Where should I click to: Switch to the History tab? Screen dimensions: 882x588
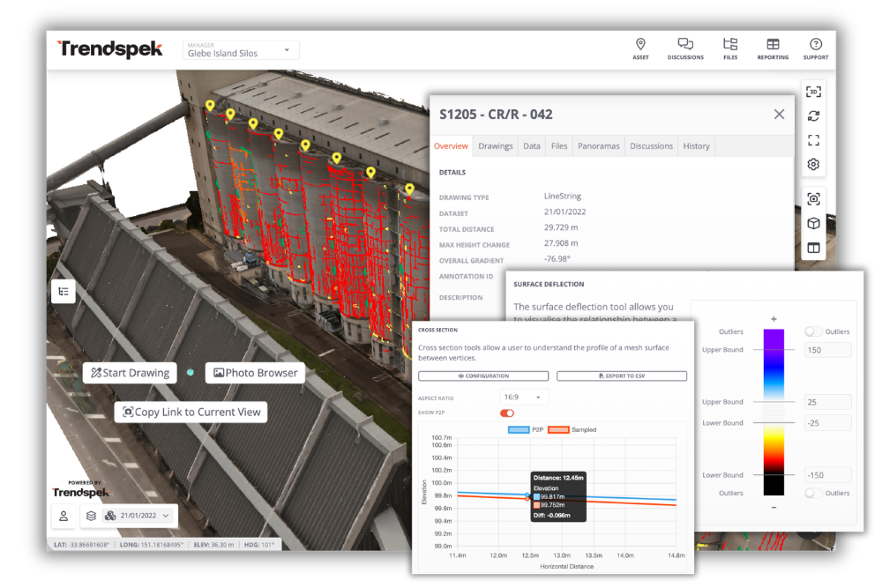tap(697, 145)
